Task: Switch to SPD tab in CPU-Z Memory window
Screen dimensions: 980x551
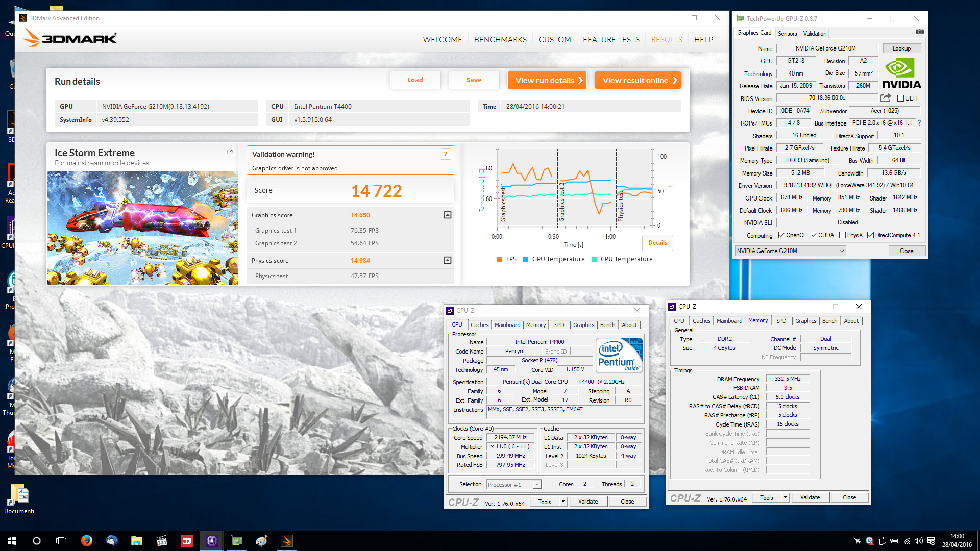Action: [781, 321]
